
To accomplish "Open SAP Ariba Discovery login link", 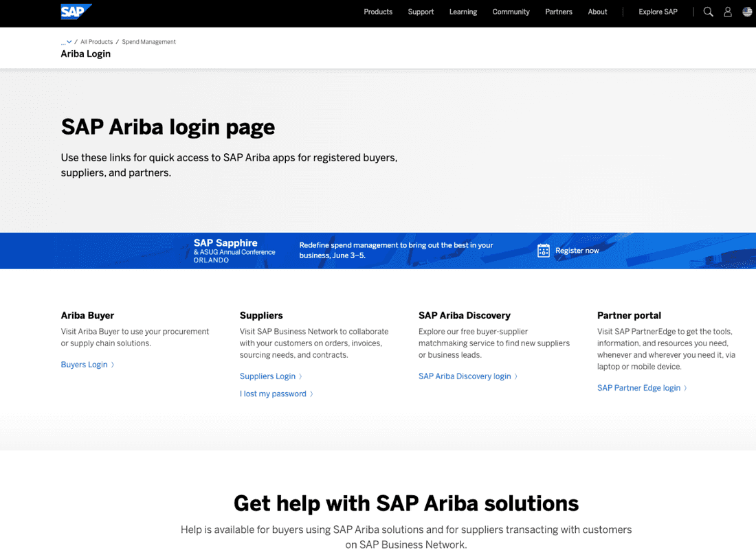I will coord(465,376).
